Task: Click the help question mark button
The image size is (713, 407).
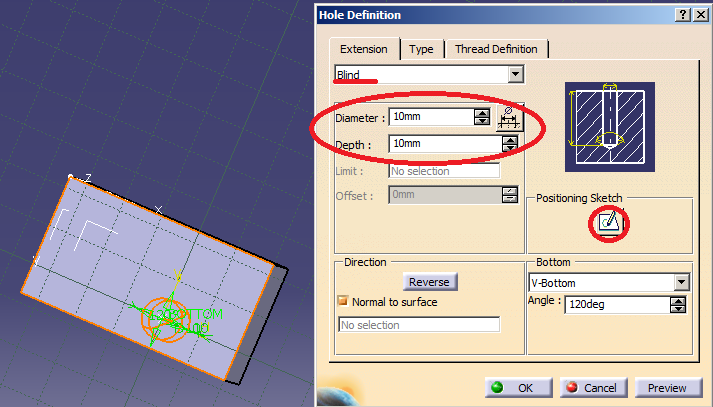Action: pyautogui.click(x=683, y=15)
